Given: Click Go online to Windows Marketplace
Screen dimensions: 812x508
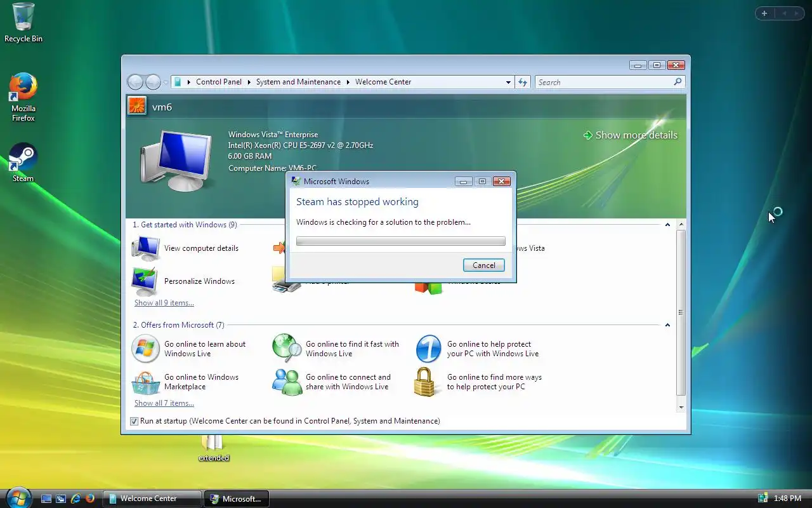Looking at the screenshot, I should 201,382.
